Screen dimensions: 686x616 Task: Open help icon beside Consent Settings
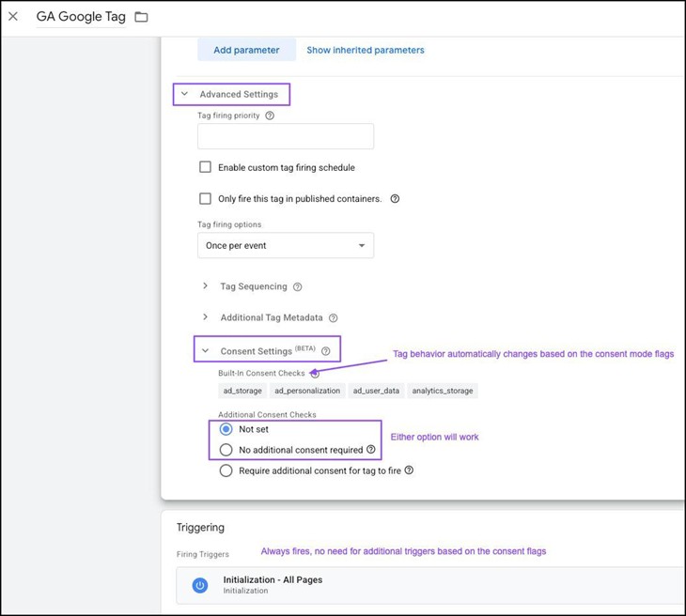pos(325,351)
